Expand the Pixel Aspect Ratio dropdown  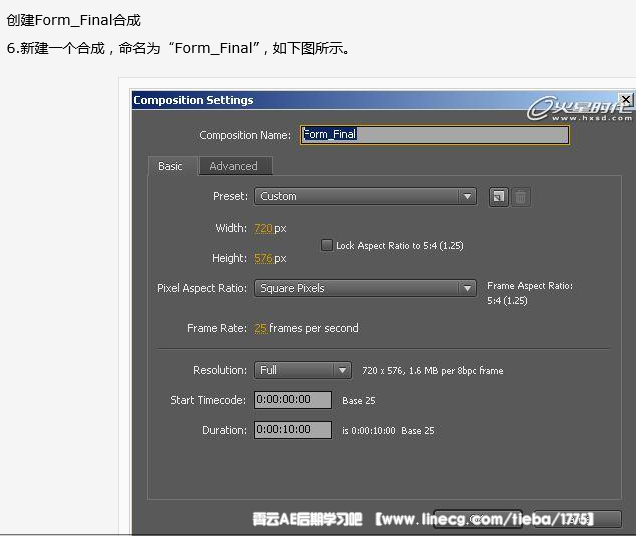[x=365, y=288]
